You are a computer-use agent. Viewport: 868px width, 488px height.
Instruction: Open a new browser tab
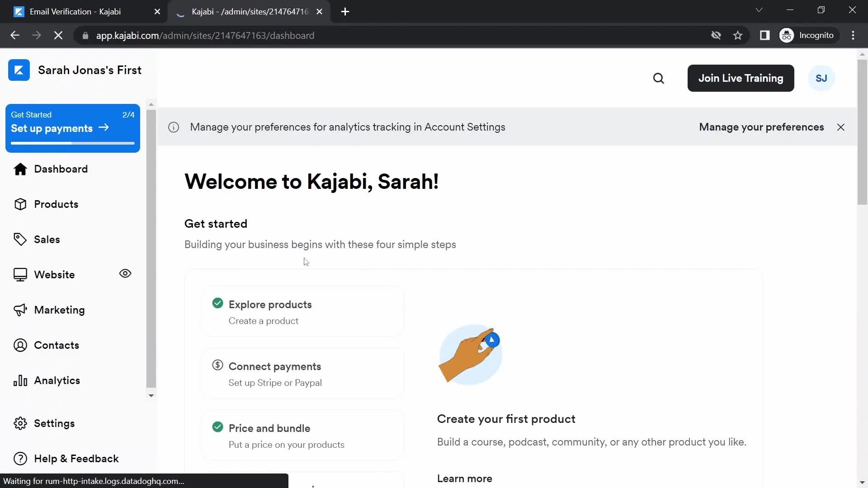point(345,12)
